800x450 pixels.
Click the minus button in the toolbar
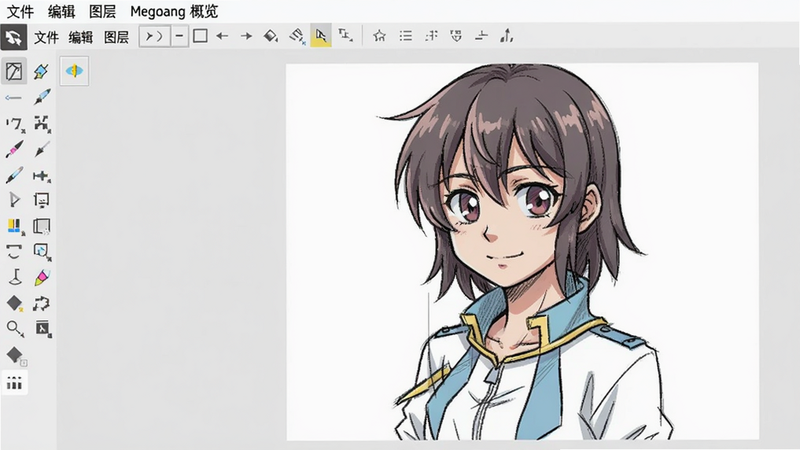tap(180, 36)
